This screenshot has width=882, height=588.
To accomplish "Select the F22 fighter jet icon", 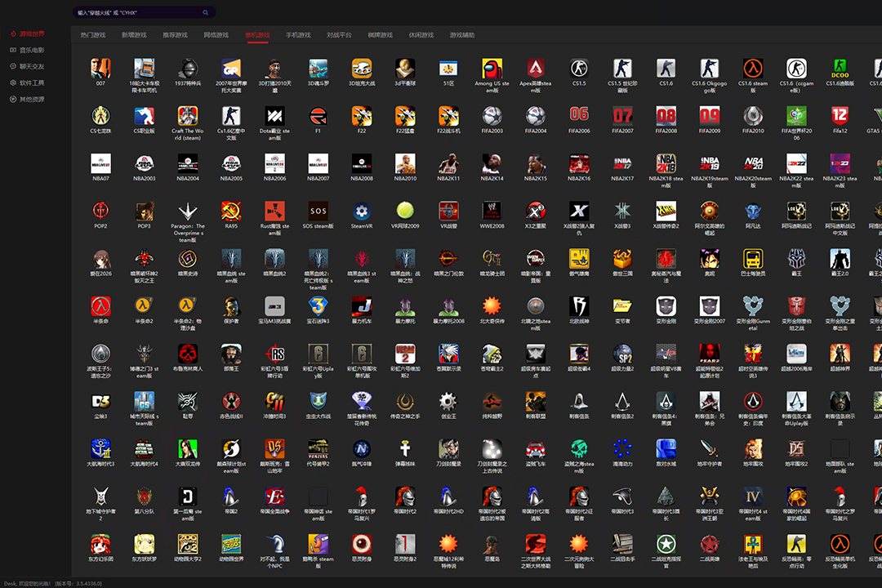I will (x=362, y=117).
